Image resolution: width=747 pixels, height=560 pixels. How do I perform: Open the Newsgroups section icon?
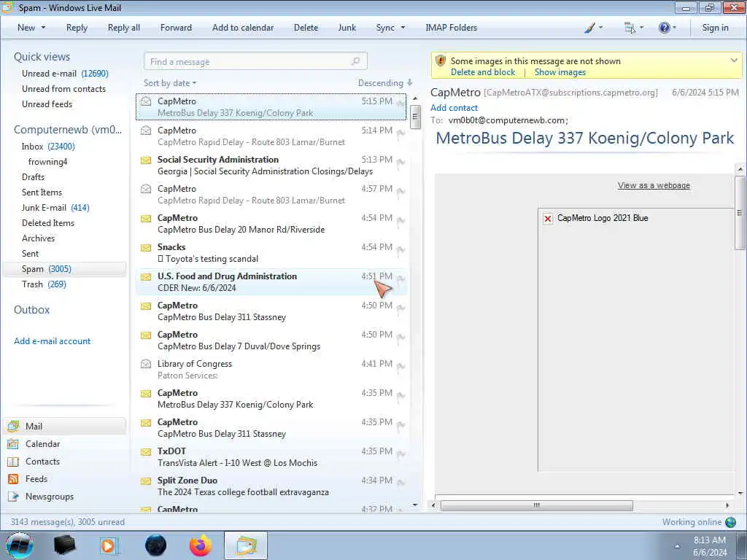(13, 497)
